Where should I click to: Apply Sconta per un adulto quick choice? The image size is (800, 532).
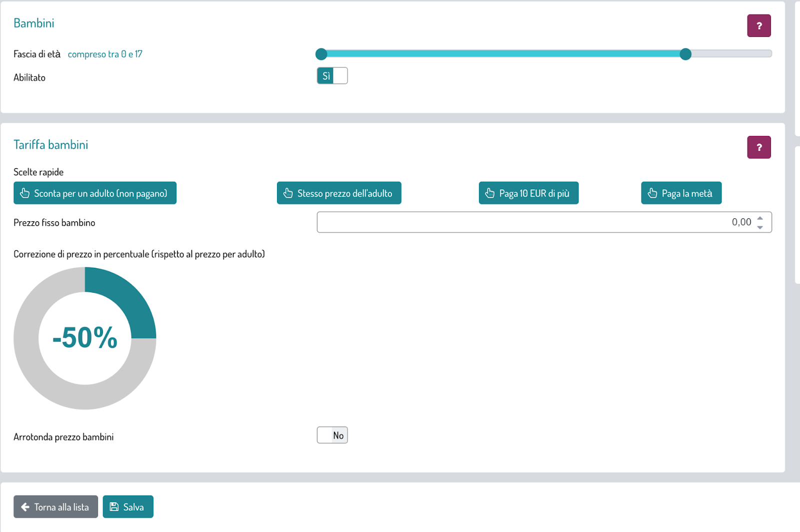point(95,193)
